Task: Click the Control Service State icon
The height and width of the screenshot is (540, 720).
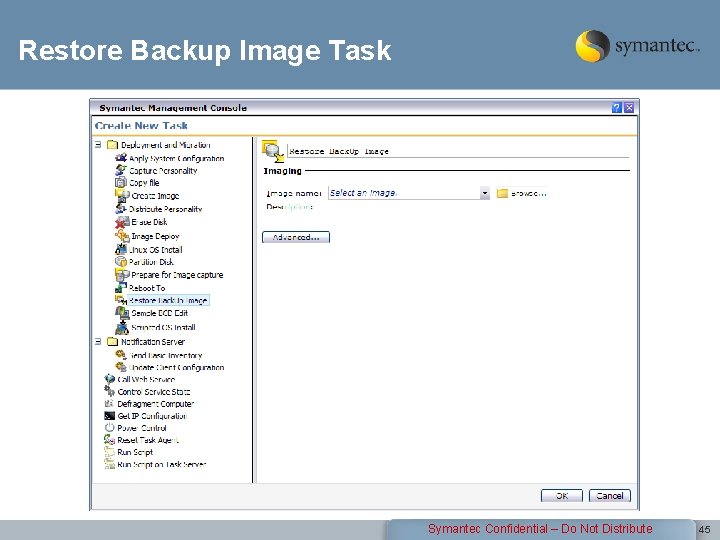Action: click(x=109, y=391)
